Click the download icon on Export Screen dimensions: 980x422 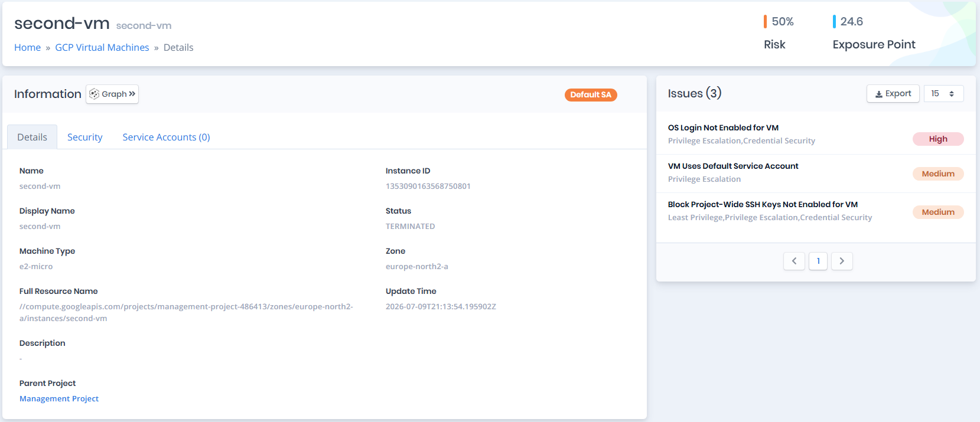click(879, 94)
